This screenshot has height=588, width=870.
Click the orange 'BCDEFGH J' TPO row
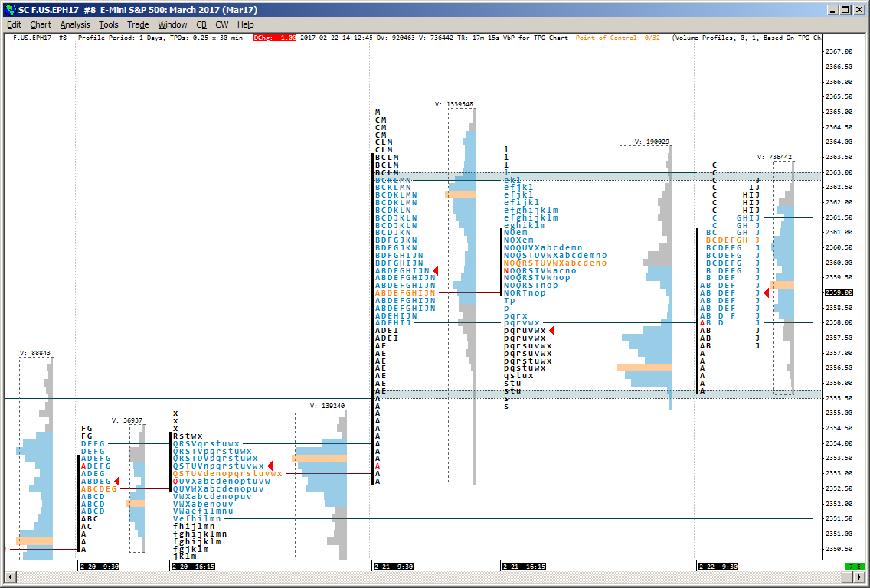[x=732, y=240]
